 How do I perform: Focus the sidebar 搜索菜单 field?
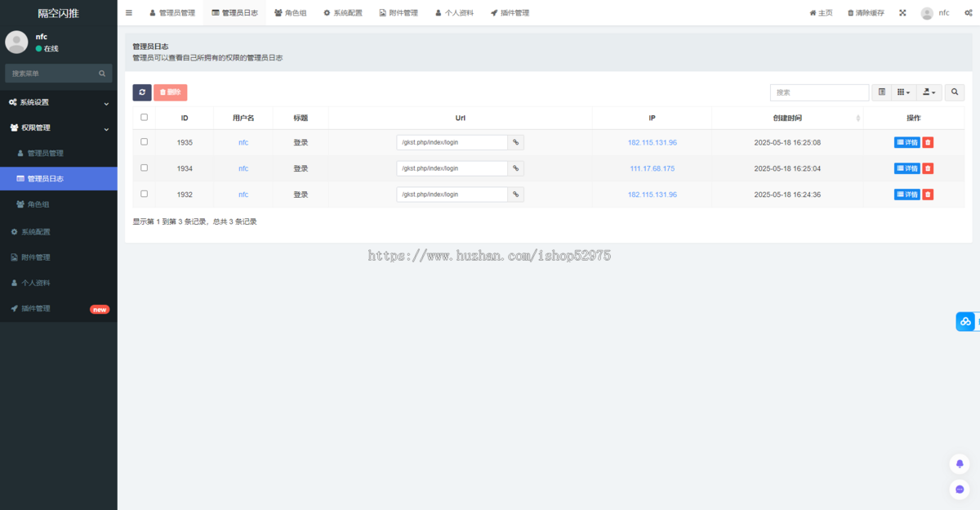[51, 74]
